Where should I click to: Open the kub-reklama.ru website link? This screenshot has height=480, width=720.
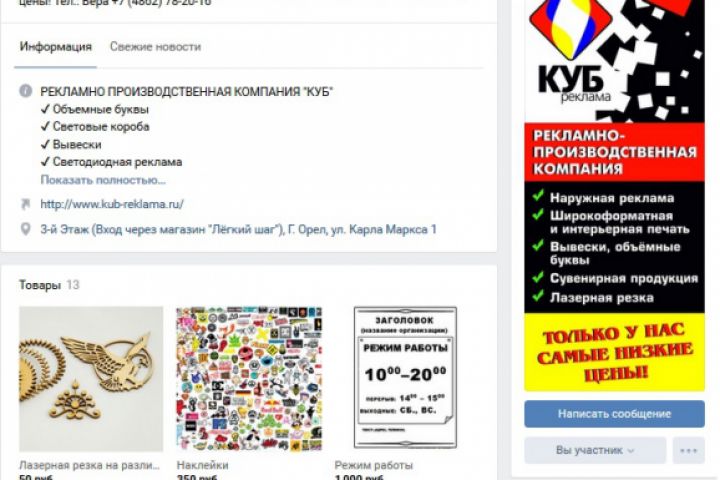[112, 204]
